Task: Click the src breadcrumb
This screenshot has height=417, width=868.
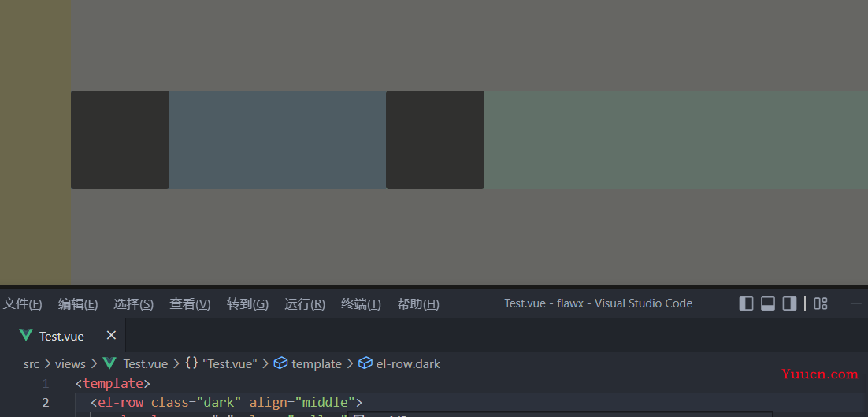Action: coord(32,364)
